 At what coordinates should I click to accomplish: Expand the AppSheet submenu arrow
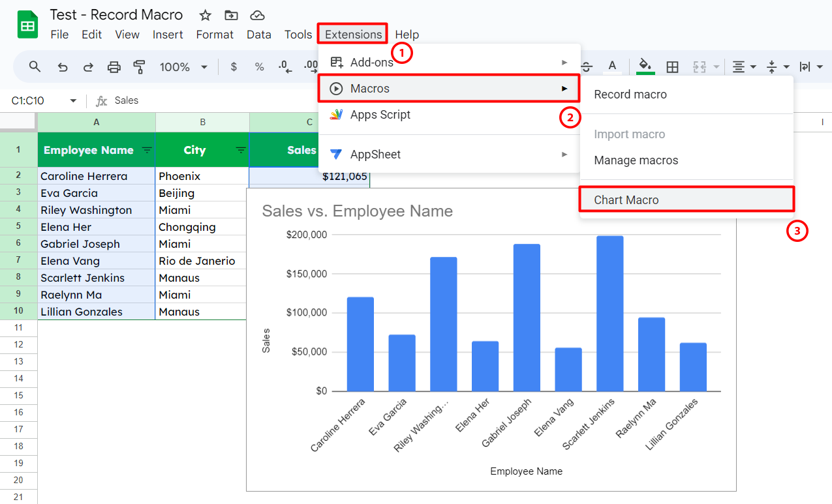pos(564,155)
